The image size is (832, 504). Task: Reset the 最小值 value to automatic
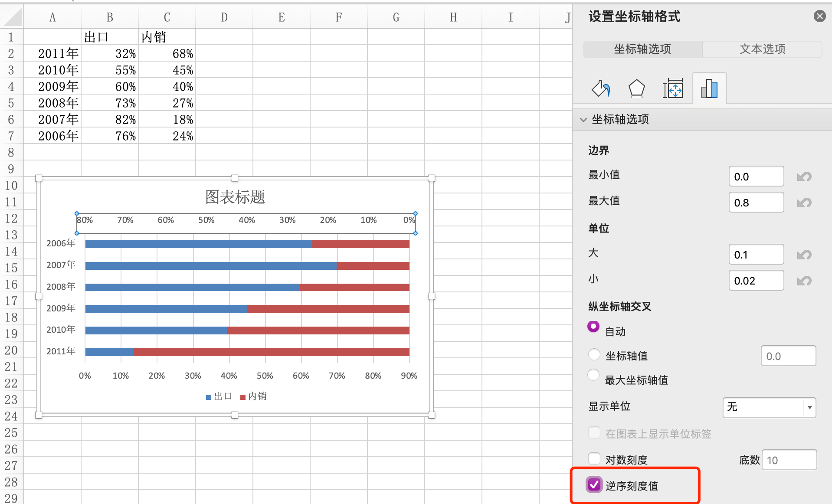click(x=804, y=177)
